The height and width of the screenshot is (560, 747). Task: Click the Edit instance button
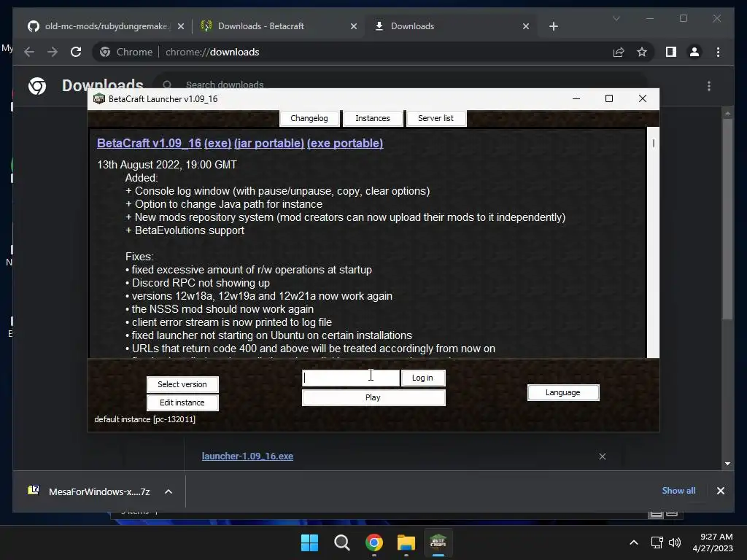[x=182, y=402]
